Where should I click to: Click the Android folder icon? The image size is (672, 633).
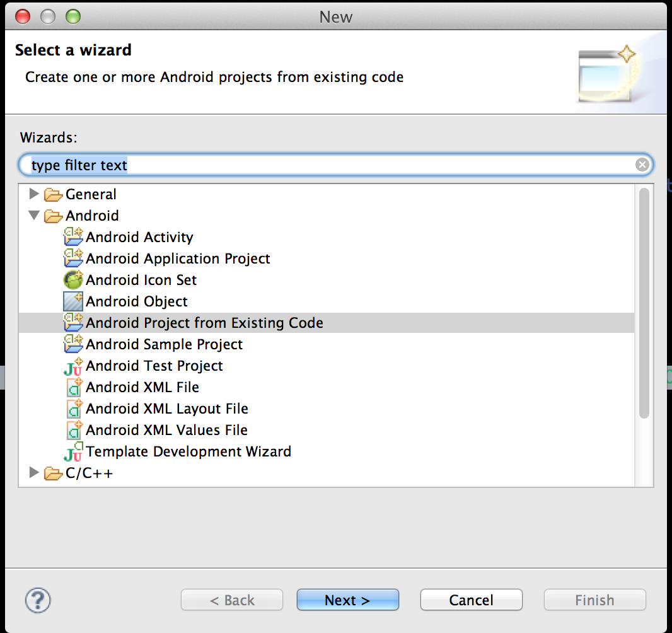point(53,216)
